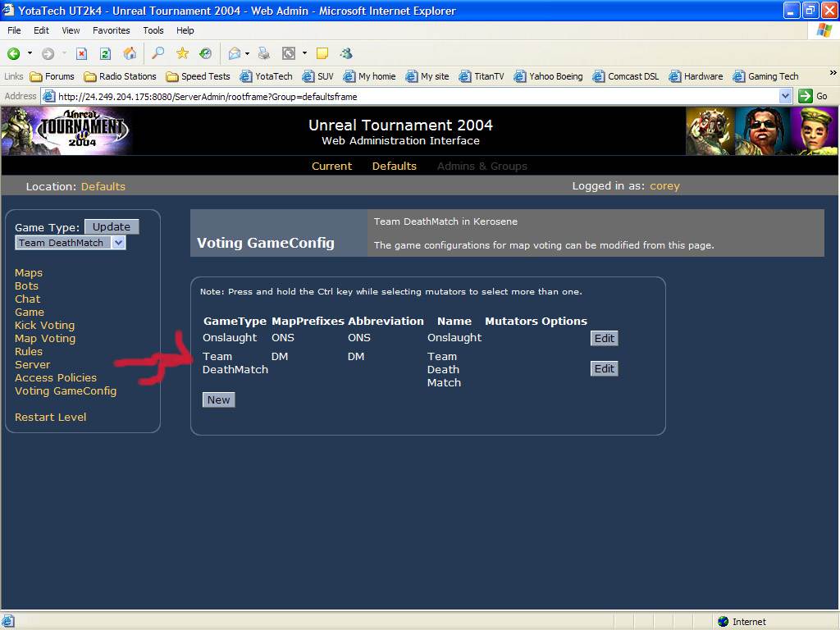Click the corey username link

[664, 186]
